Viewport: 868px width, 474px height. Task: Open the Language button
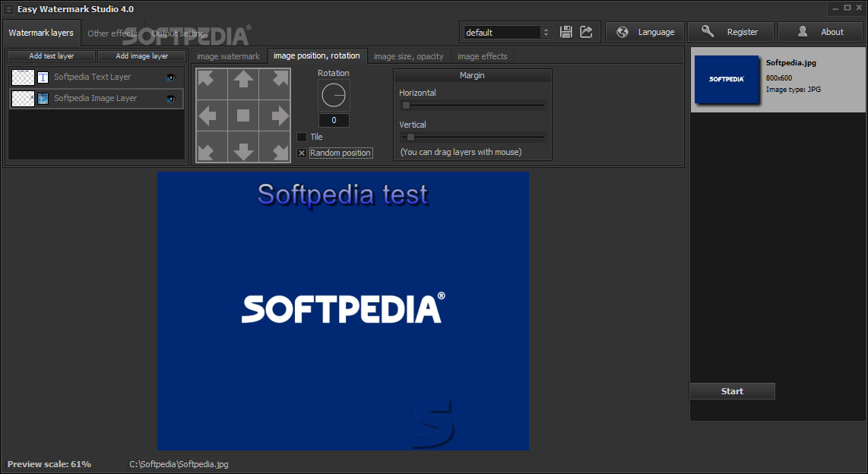[x=645, y=32]
